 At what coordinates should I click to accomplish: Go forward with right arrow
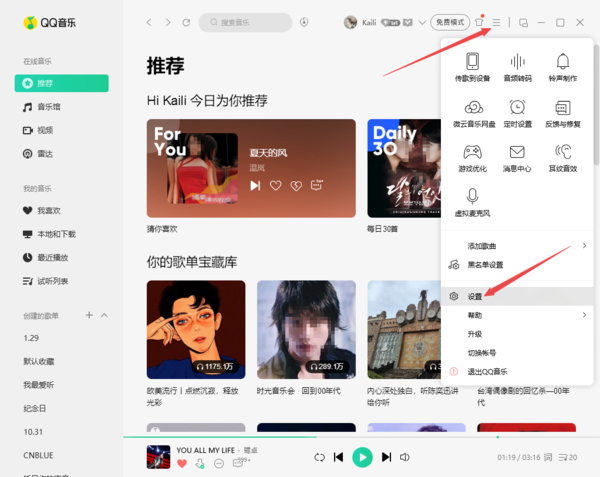[168, 23]
